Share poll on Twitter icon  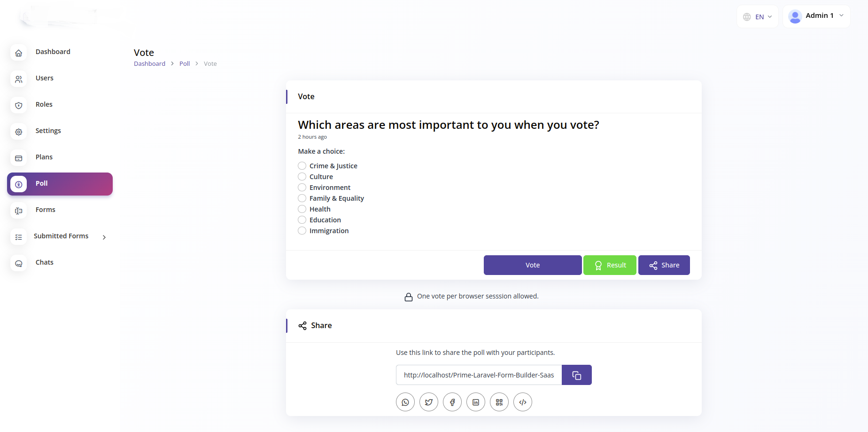(x=429, y=402)
